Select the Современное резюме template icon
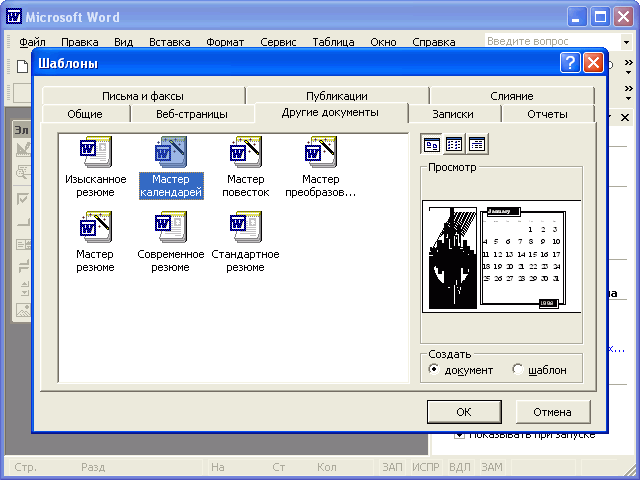Screen dimensions: 640x480 tap(171, 227)
